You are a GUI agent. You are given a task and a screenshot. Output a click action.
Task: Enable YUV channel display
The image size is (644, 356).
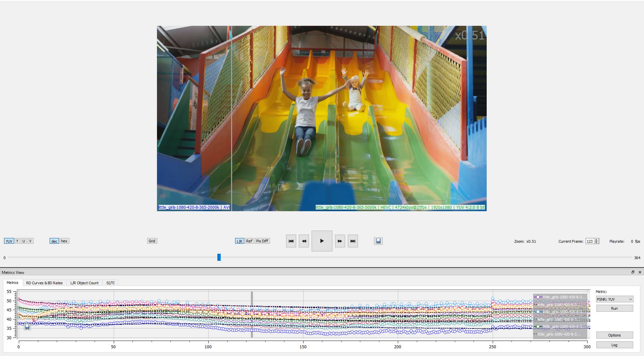pos(9,241)
